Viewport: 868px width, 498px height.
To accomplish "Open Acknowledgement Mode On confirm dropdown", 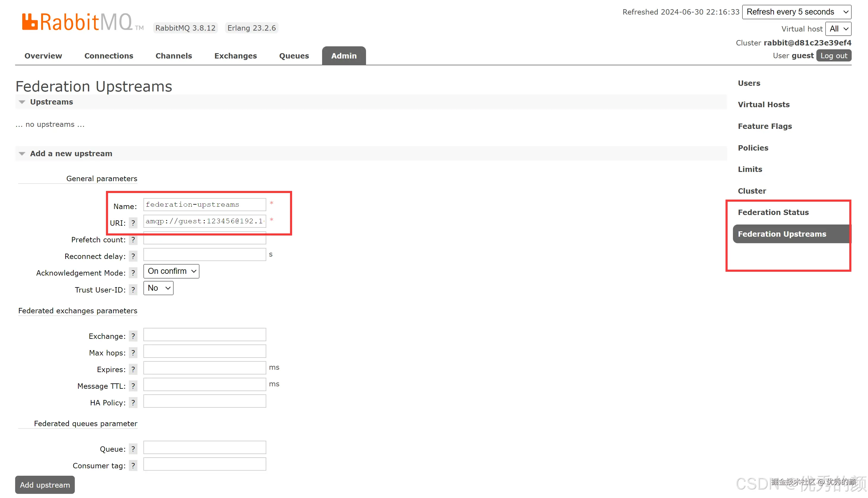I will pos(171,271).
